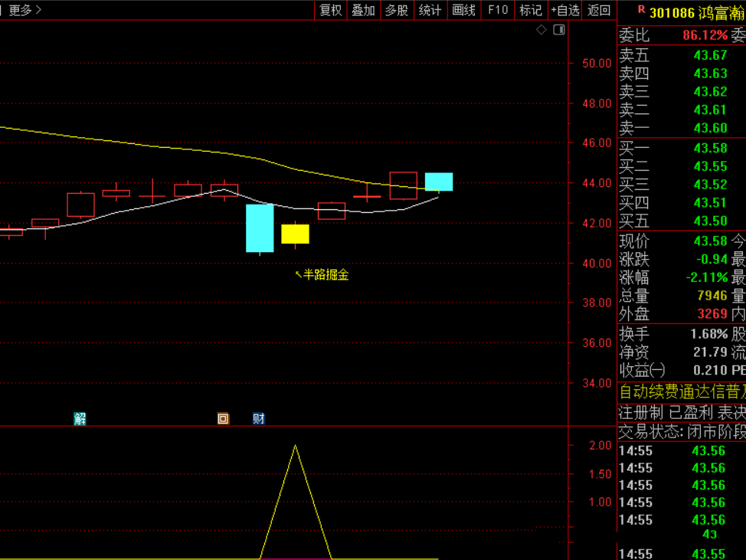
Task: Open the 复权 adjustment options
Action: coord(331,10)
